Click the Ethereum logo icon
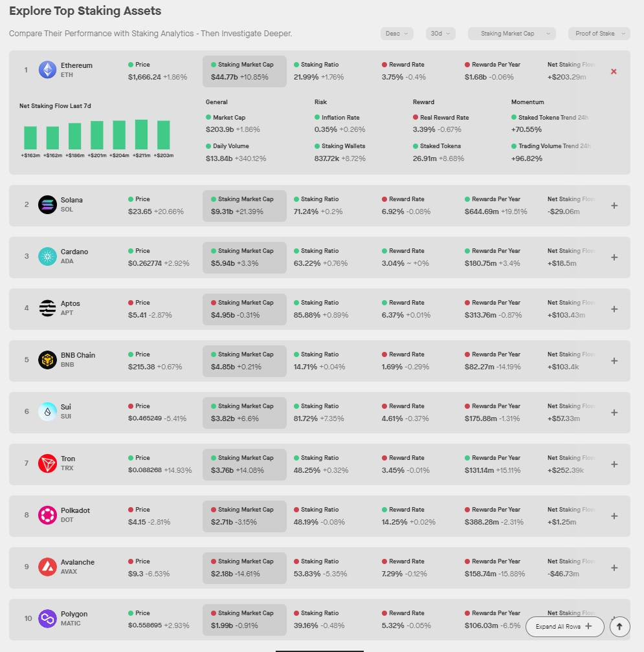Image resolution: width=644 pixels, height=652 pixels. (x=47, y=70)
